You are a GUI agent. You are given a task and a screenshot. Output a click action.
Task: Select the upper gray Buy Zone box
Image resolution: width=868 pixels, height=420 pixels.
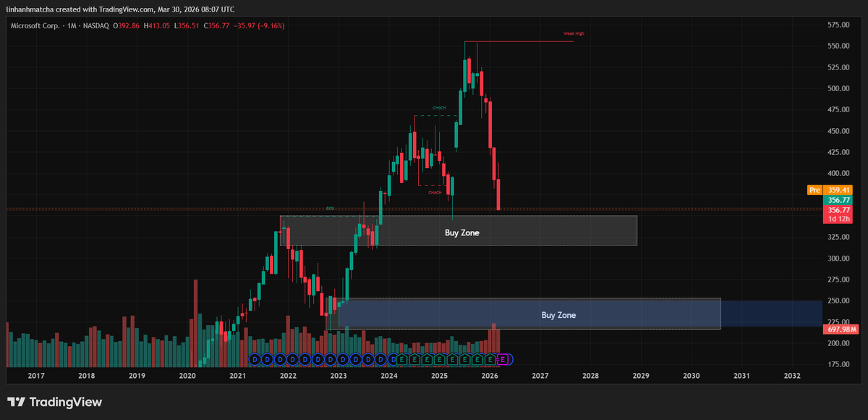coord(459,230)
